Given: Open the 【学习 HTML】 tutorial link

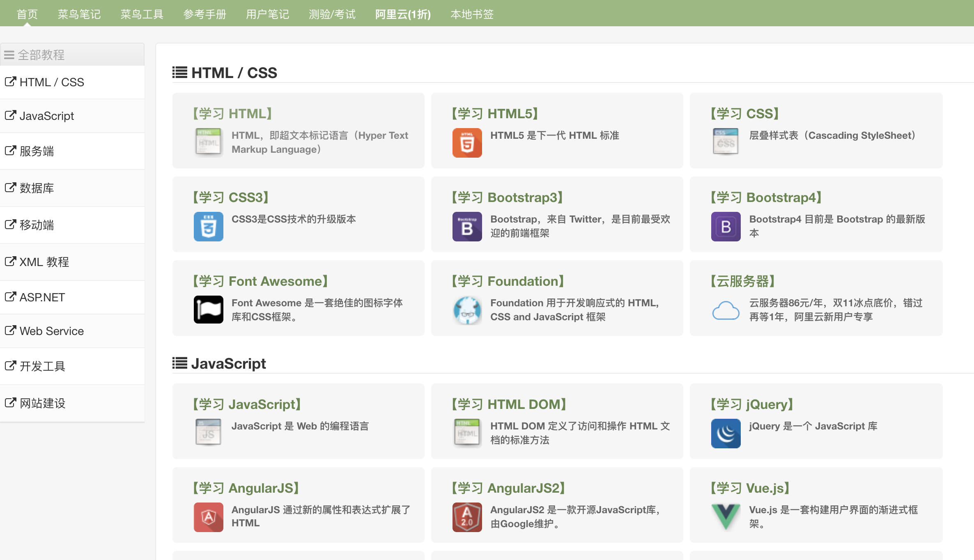Looking at the screenshot, I should tap(232, 114).
